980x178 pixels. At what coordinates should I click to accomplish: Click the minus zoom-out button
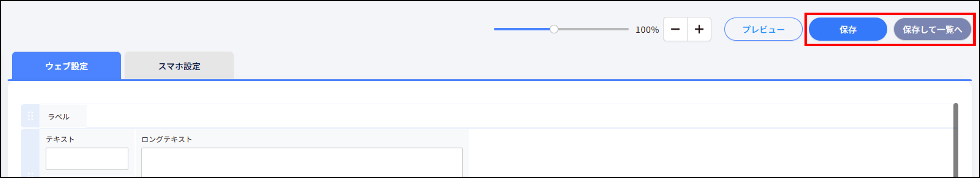(x=675, y=29)
